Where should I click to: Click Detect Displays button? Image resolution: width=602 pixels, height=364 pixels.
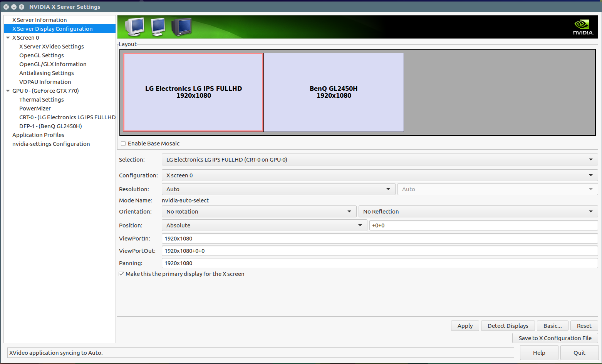click(508, 326)
